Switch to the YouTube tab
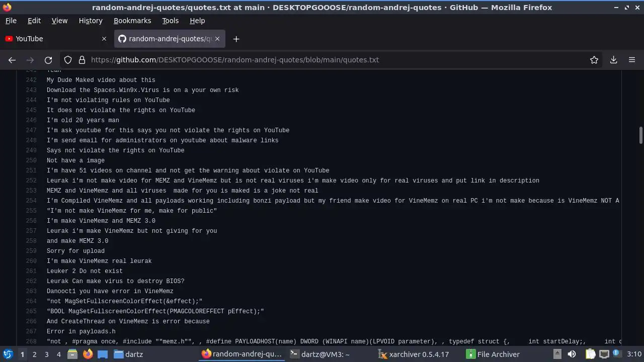The width and height of the screenshot is (644, 362). (x=56, y=39)
